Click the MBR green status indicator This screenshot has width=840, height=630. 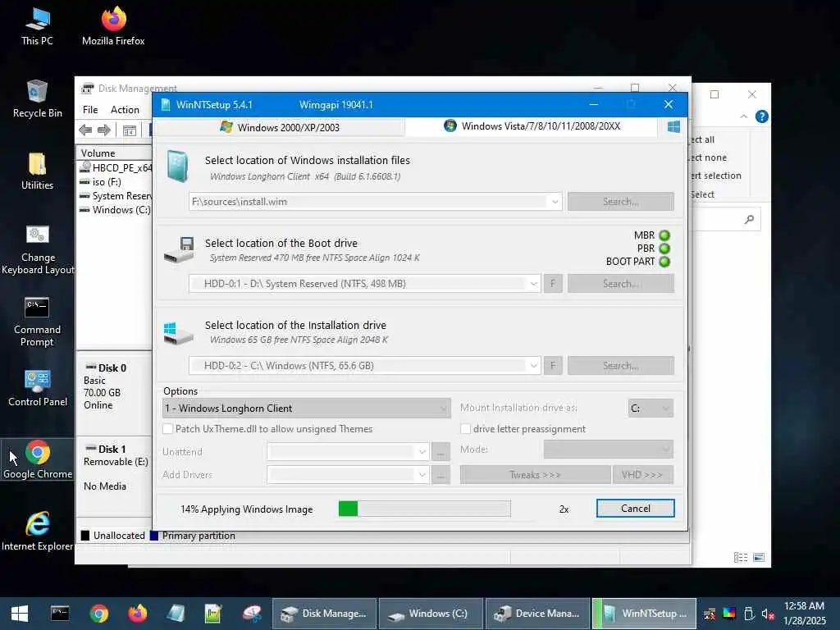coord(664,235)
